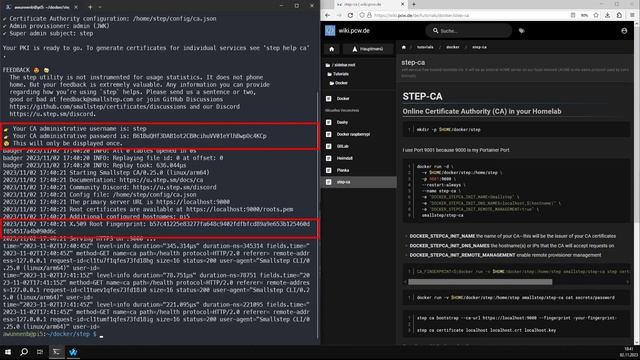Viewport: 640px width, 360px height.
Task: Reload the wiki page in browser
Action: coord(350,15)
